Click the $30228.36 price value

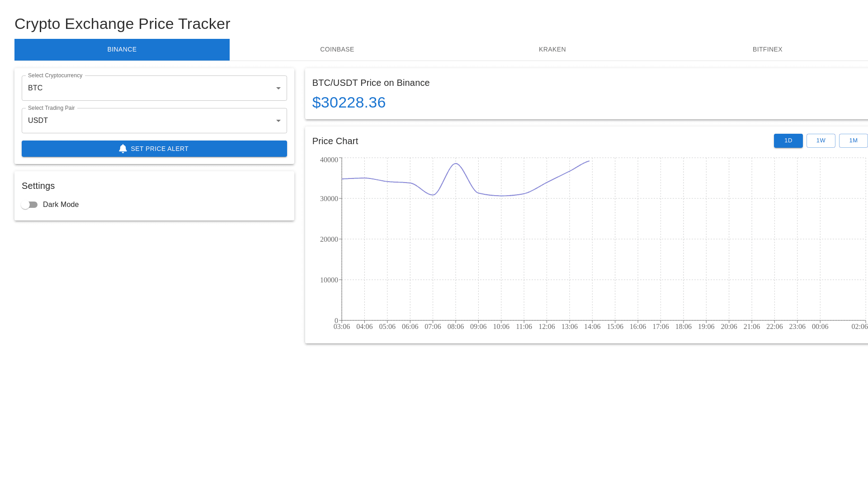tap(349, 103)
